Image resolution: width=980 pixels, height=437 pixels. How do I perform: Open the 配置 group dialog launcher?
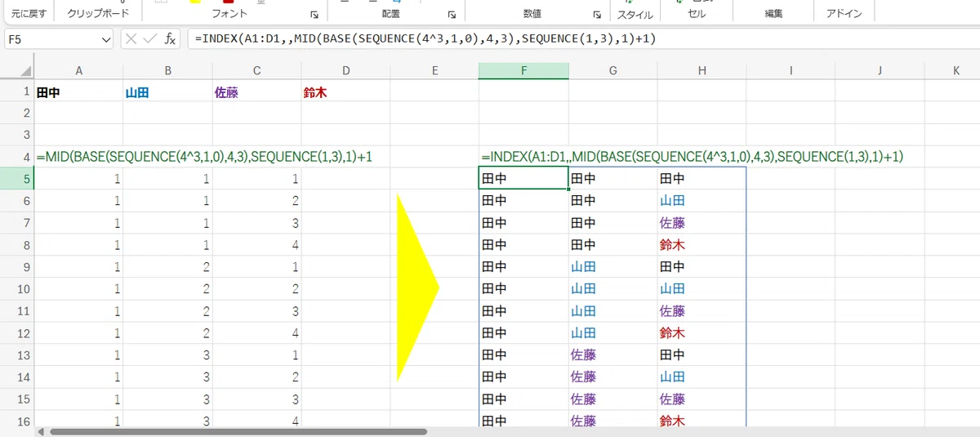452,15
